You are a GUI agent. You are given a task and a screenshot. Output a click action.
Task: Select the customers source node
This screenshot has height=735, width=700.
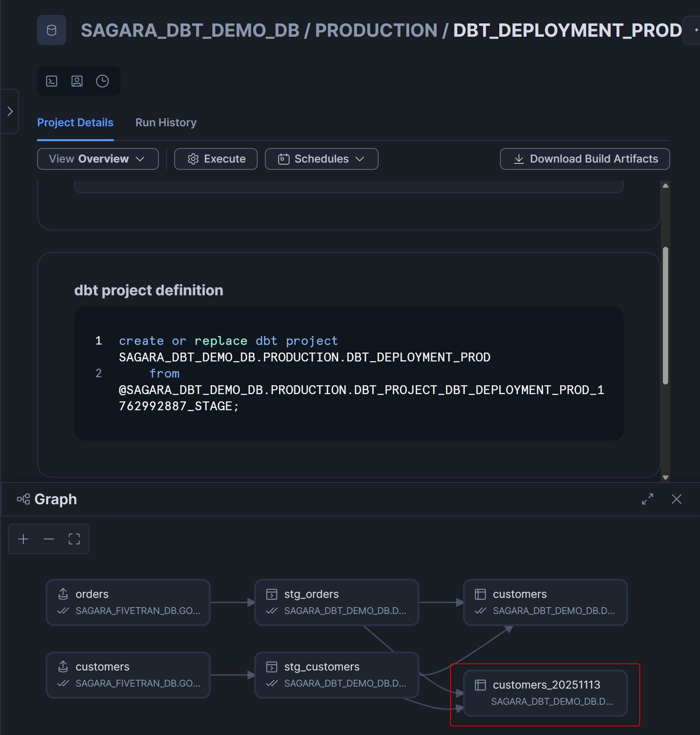pyautogui.click(x=128, y=675)
